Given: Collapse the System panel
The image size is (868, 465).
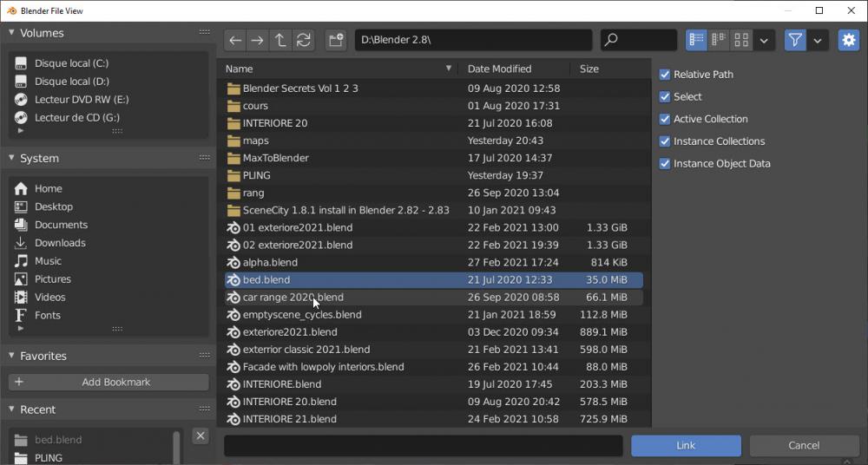Looking at the screenshot, I should click(11, 158).
